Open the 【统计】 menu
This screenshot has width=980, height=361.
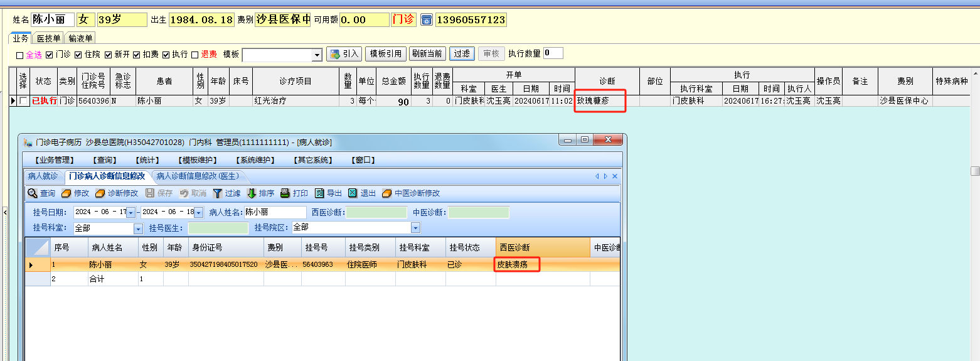pos(149,160)
